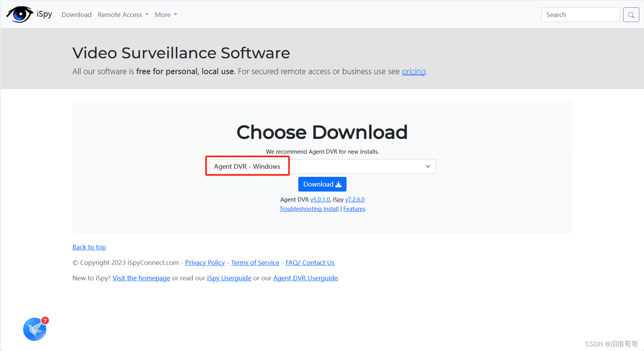Viewport: 644px width, 351px height.
Task: Open Troubleshooting Install link
Action: point(309,209)
